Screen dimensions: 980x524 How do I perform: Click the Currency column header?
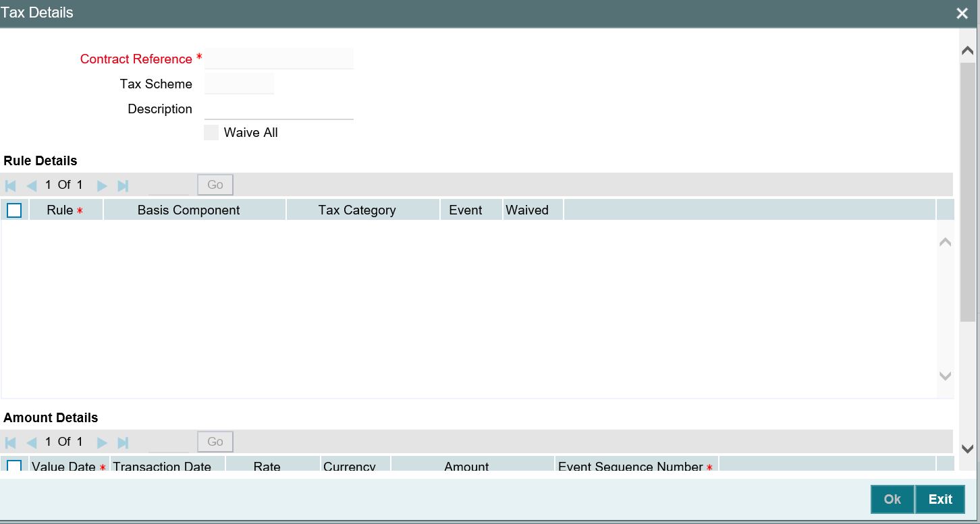coord(356,464)
